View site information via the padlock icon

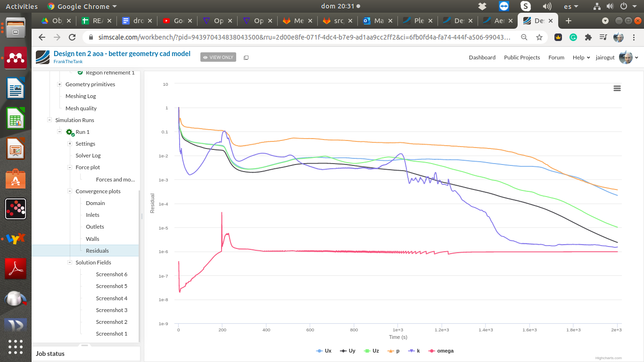(91, 37)
